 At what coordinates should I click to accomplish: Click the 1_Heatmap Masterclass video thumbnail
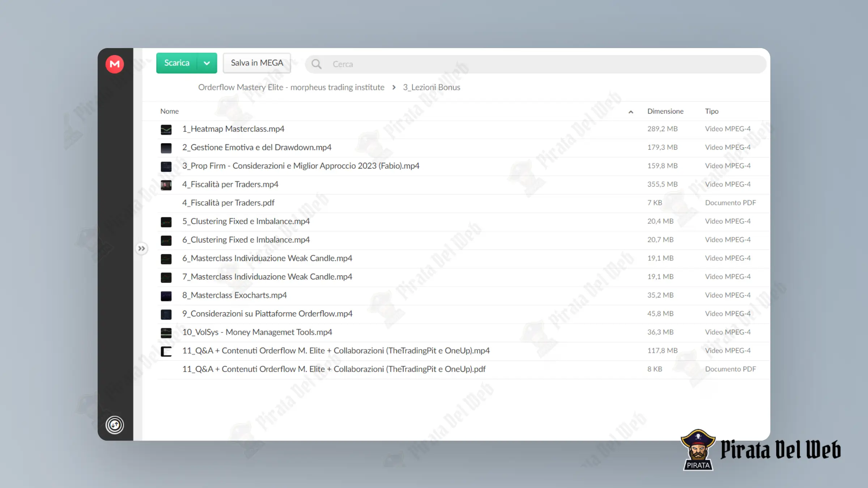[166, 129]
